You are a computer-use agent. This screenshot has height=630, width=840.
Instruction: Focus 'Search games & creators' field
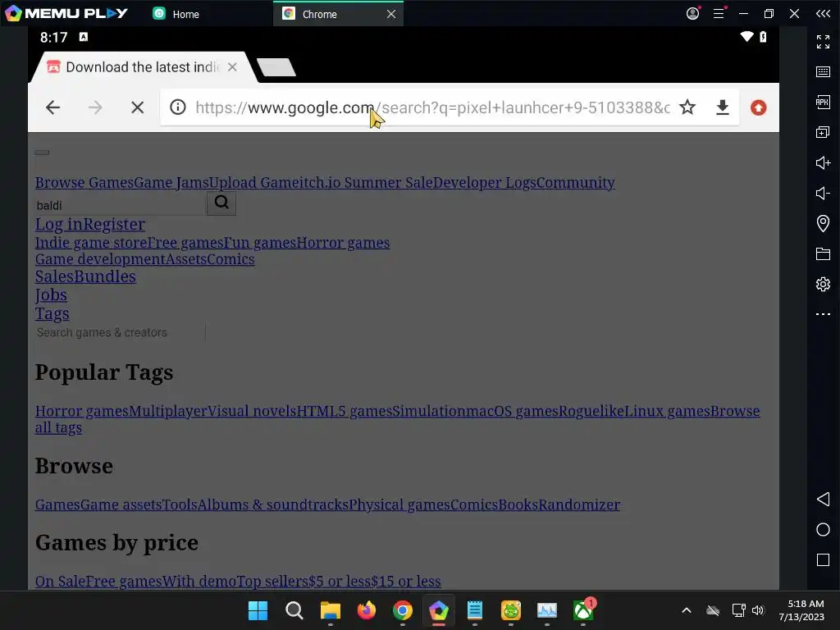click(121, 333)
